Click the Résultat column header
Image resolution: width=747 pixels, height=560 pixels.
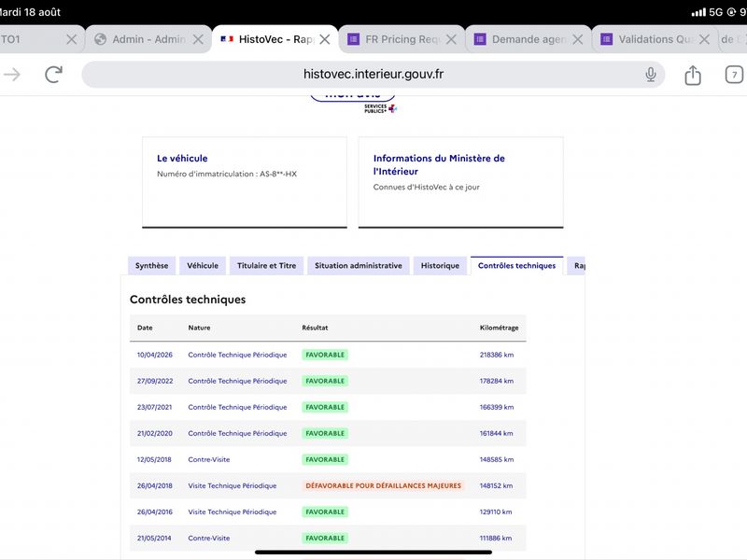coord(315,328)
